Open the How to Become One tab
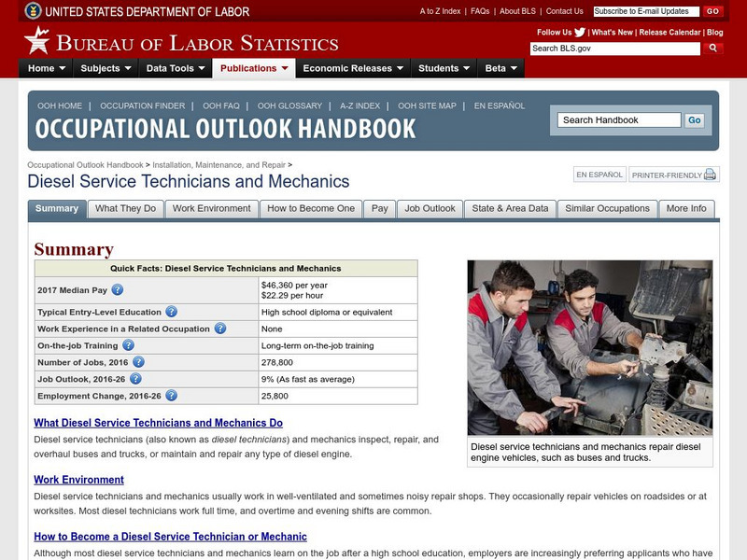This screenshot has width=747, height=560. click(x=311, y=208)
